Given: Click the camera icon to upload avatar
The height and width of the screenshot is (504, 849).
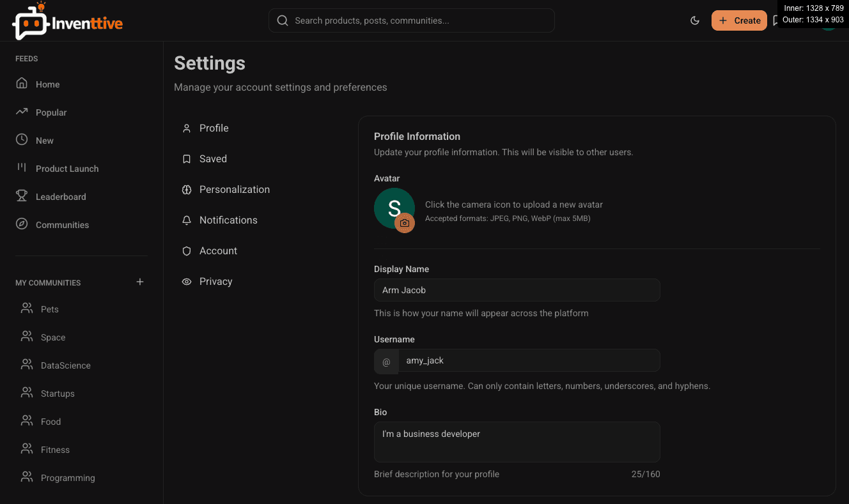Looking at the screenshot, I should coord(405,223).
